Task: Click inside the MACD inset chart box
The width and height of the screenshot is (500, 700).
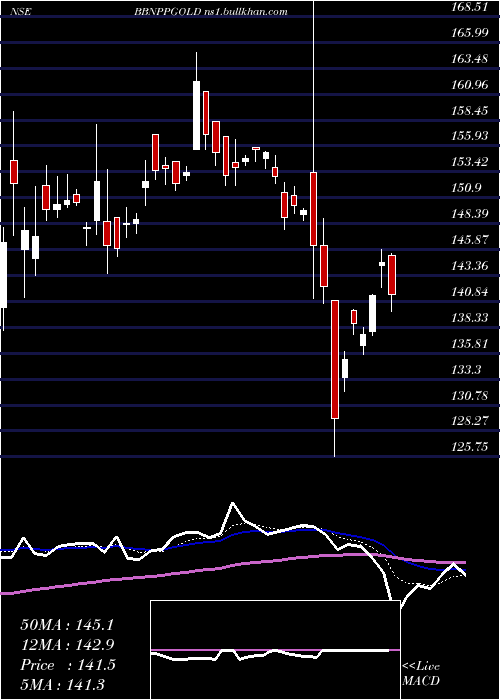Action: 275,650
